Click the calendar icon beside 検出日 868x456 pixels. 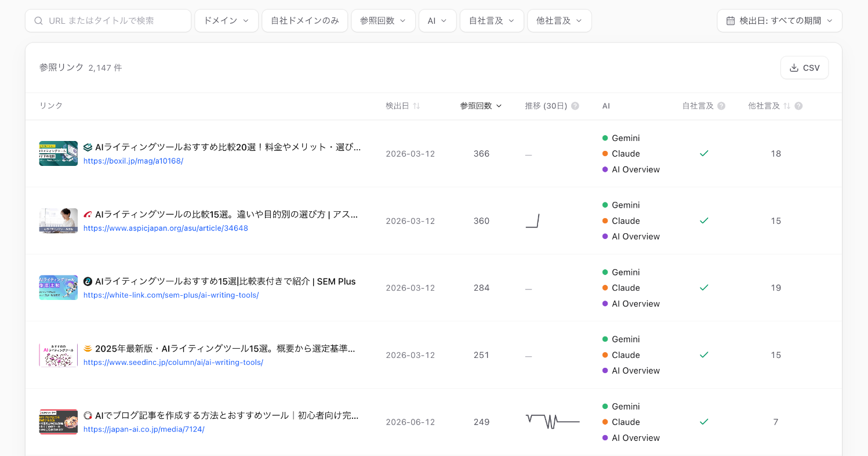click(x=731, y=21)
